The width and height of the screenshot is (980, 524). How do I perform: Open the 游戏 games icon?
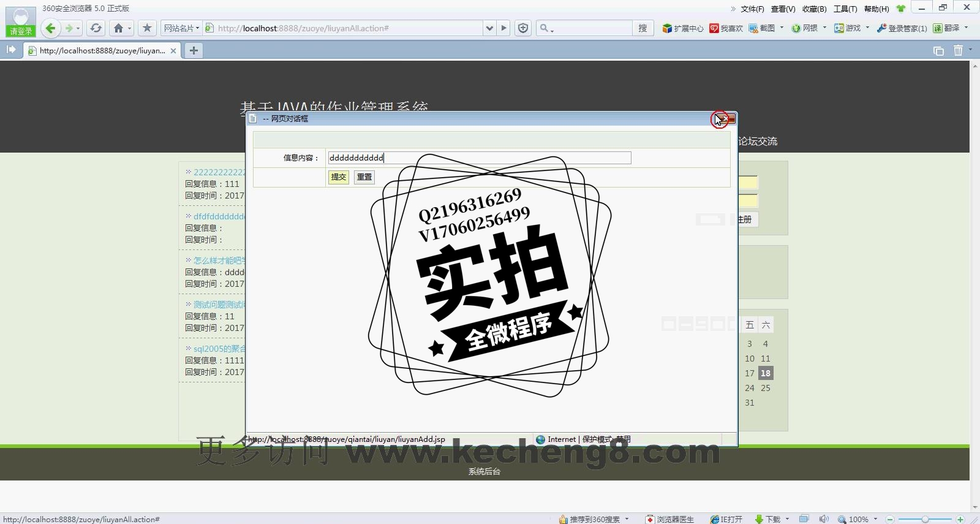coord(848,28)
